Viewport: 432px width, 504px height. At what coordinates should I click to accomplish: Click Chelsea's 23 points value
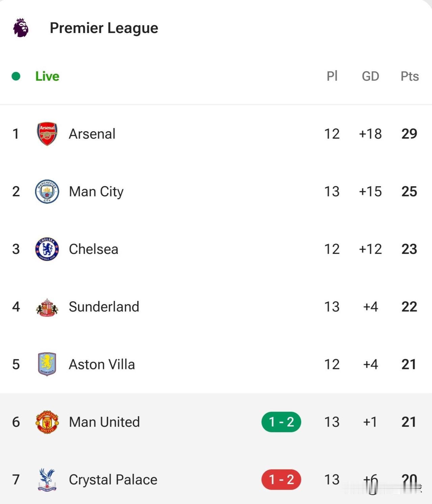coord(409,249)
